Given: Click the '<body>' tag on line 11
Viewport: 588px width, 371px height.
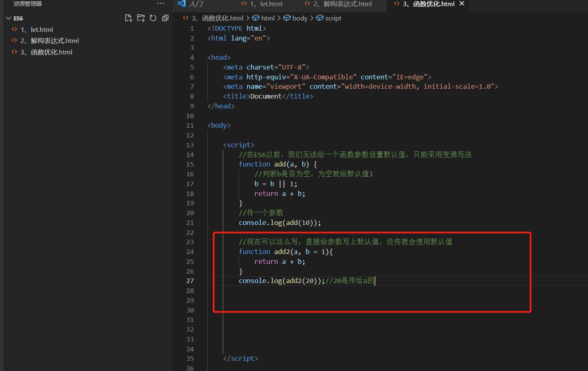Looking at the screenshot, I should 219,125.
